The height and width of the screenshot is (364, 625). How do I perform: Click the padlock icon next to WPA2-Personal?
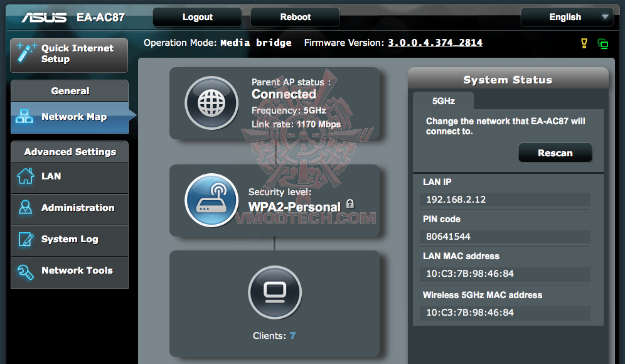(350, 204)
